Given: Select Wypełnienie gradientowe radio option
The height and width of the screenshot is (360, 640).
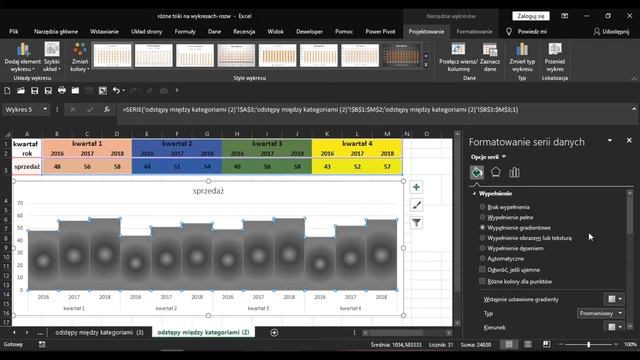Looking at the screenshot, I should pos(482,227).
